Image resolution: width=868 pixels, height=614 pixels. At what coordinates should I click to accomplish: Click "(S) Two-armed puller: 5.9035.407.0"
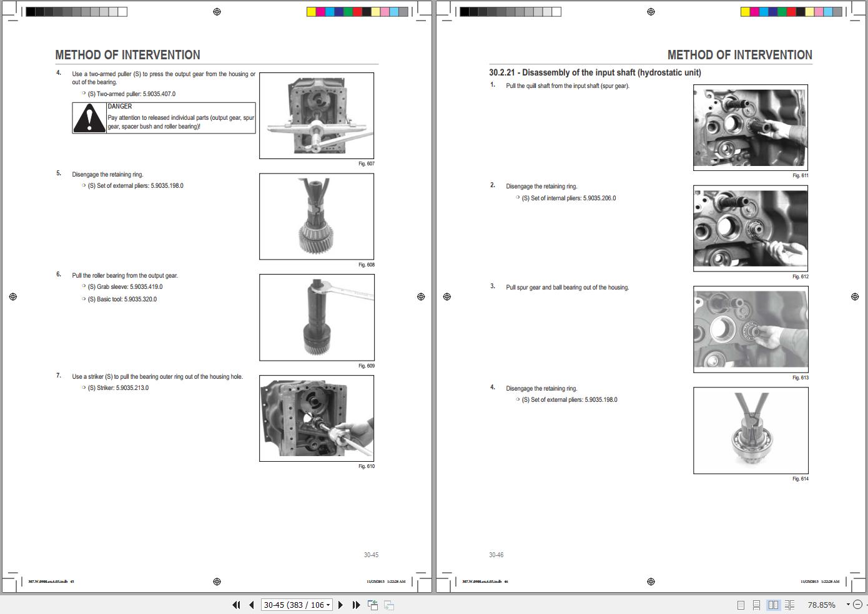coord(132,94)
